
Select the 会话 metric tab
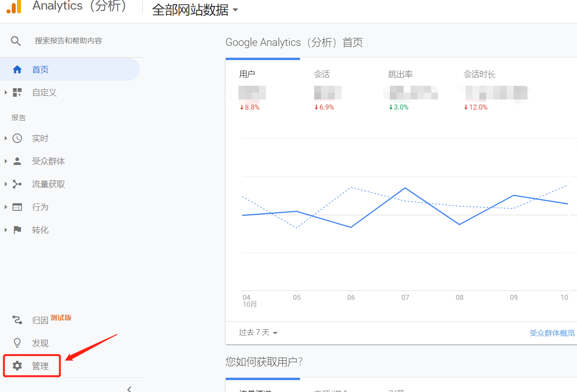point(322,74)
